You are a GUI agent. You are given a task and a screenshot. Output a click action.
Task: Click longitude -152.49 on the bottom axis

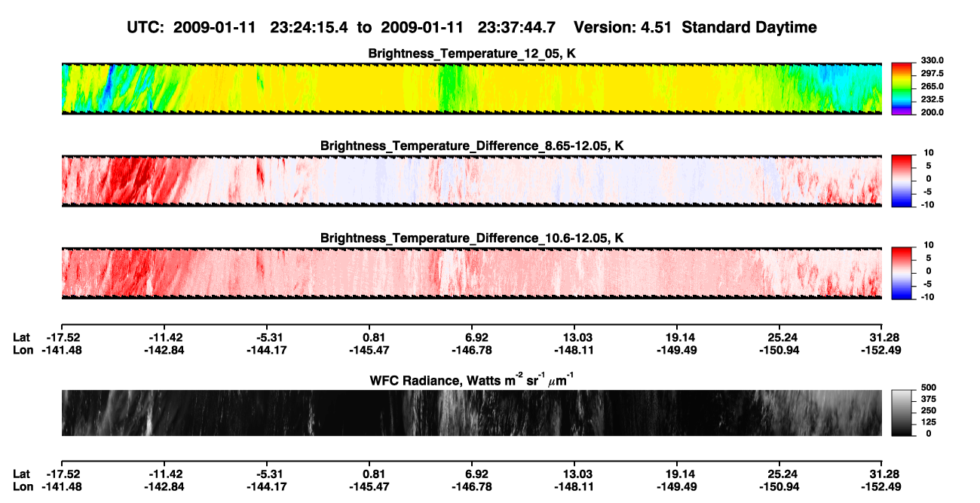pos(882,486)
